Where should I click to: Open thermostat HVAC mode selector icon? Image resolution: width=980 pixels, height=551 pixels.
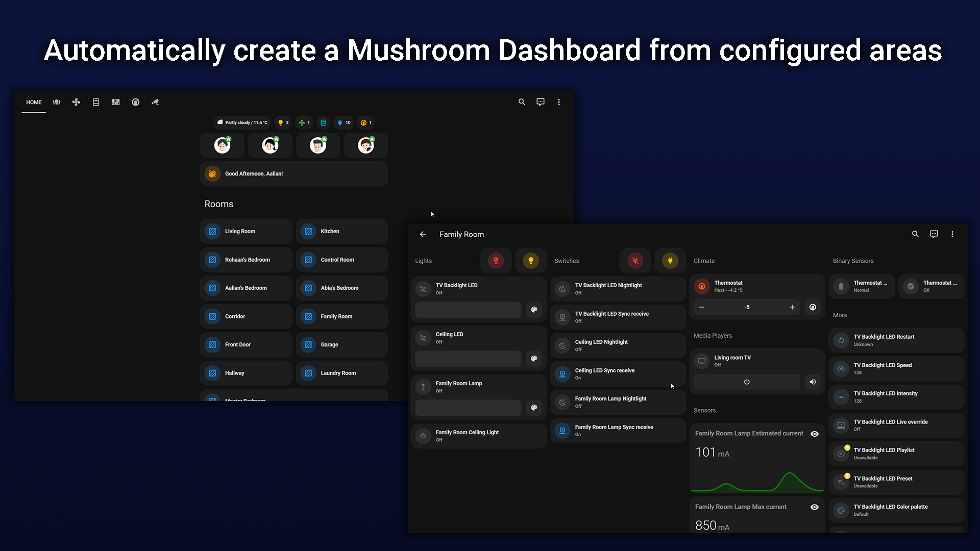point(813,307)
